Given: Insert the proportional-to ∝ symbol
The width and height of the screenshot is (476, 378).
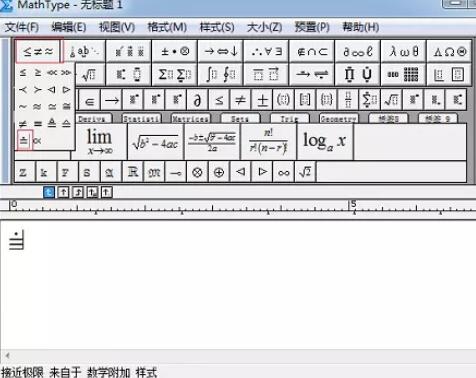Looking at the screenshot, I should click(x=37, y=141).
